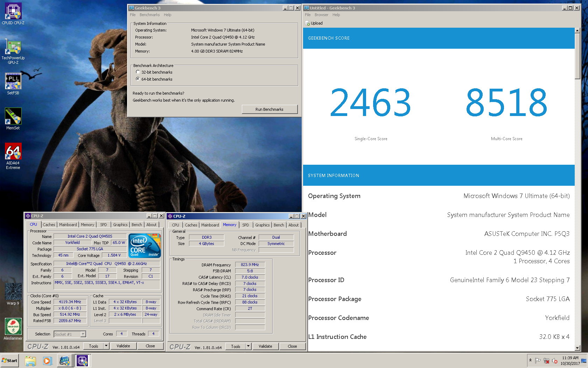The image size is (588, 368).
Task: Click Validate button in right CPU-Z
Action: [265, 346]
